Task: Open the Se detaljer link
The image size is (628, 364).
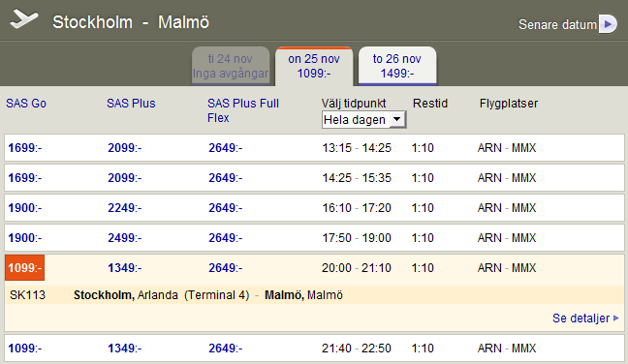Action: point(581,318)
